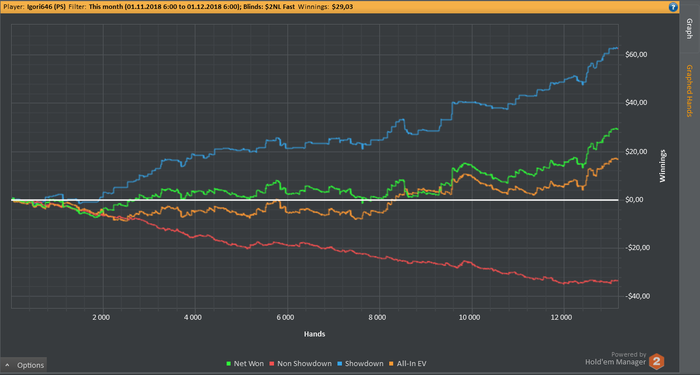Click the Blinds $2NL Fast text
This screenshot has width=700, height=375.
(269, 7)
